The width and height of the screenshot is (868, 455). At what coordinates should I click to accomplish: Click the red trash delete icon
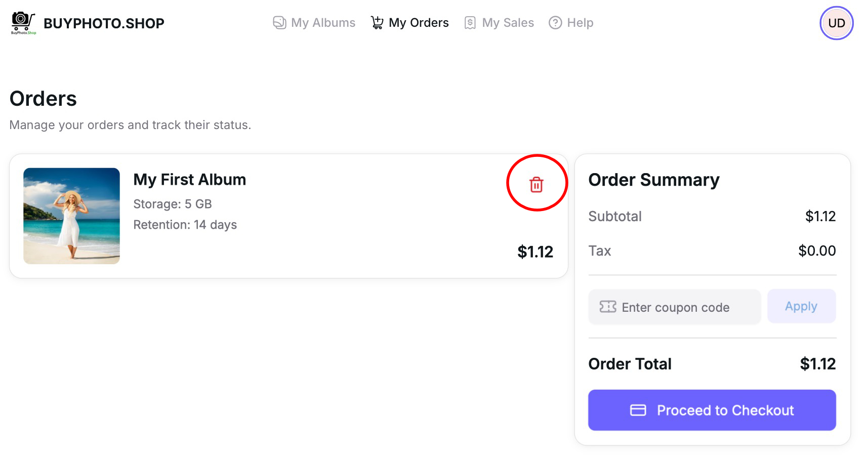pos(536,185)
